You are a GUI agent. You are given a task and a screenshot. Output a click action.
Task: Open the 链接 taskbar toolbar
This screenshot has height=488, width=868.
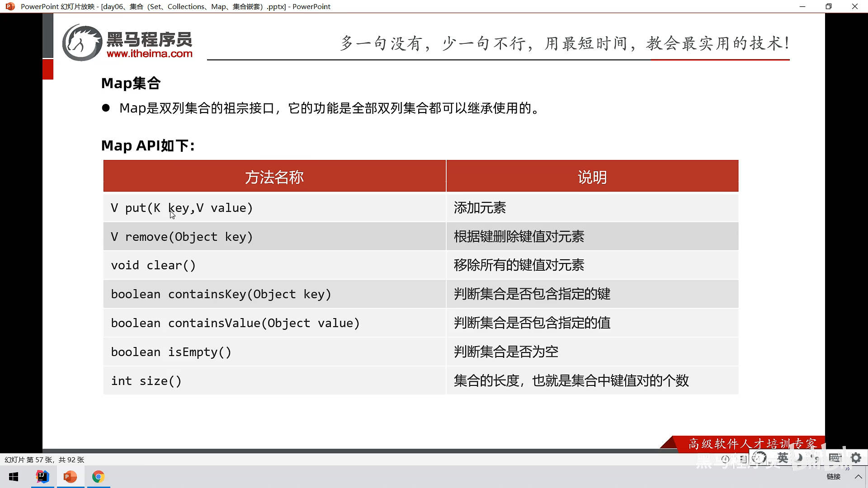point(833,477)
